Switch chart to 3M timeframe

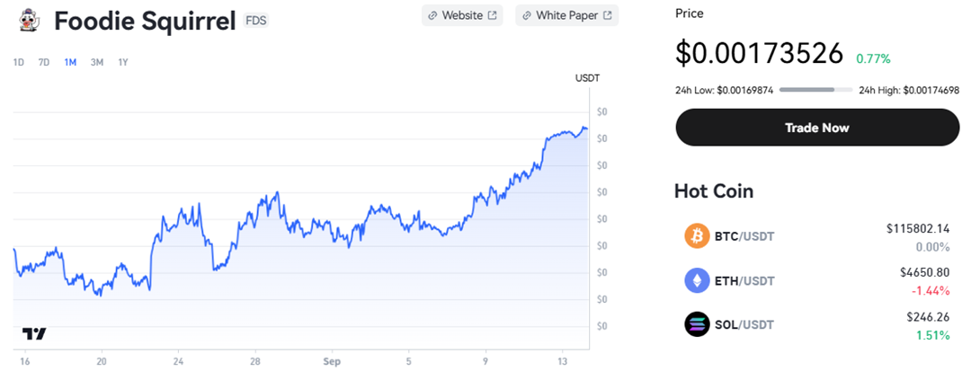[97, 62]
